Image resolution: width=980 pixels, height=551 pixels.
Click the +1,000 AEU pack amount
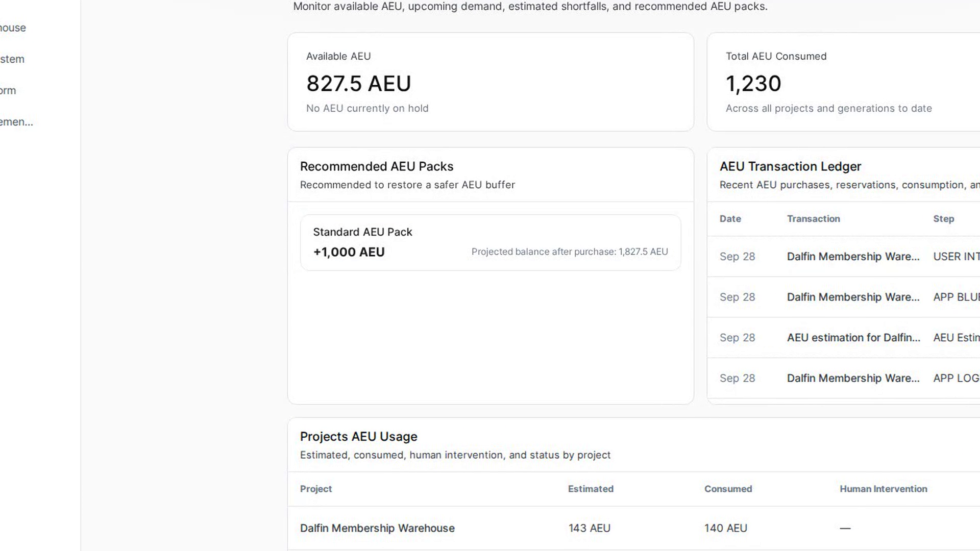point(349,252)
